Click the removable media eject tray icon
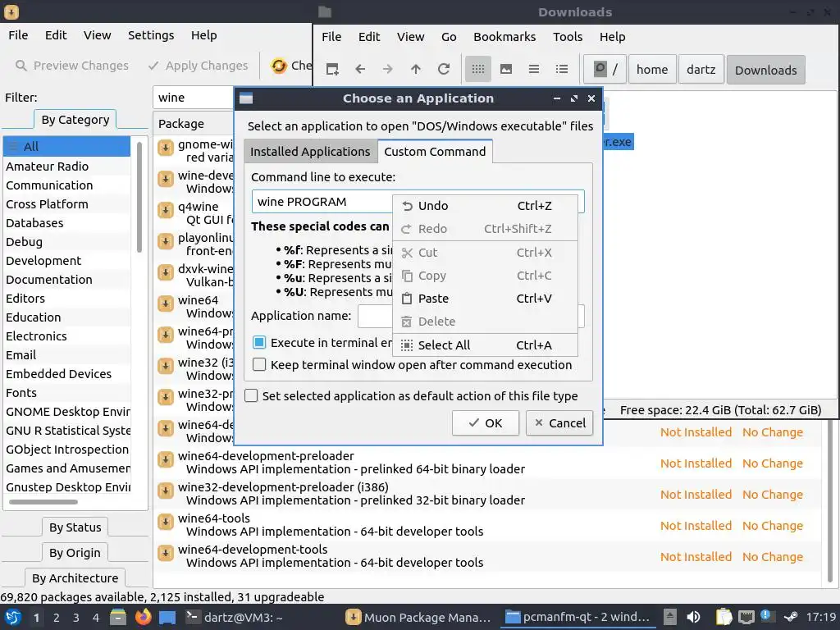This screenshot has height=630, width=840. (669, 617)
